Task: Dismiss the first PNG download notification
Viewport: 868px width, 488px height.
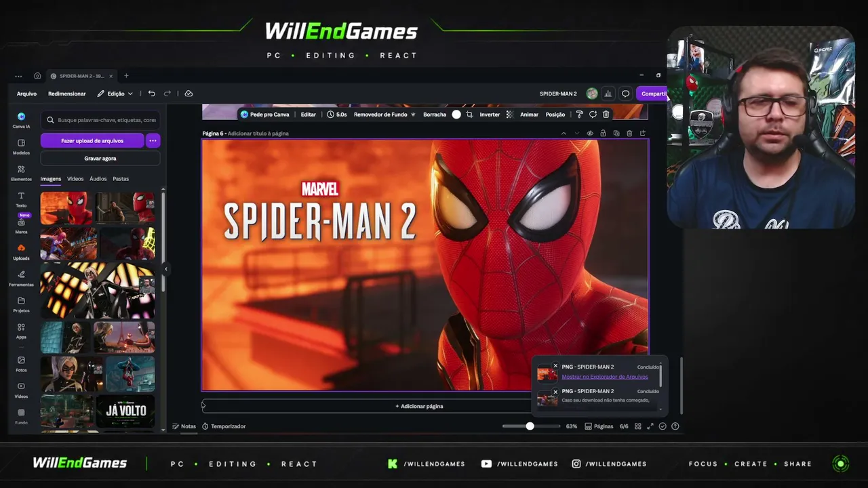Action: (x=555, y=366)
